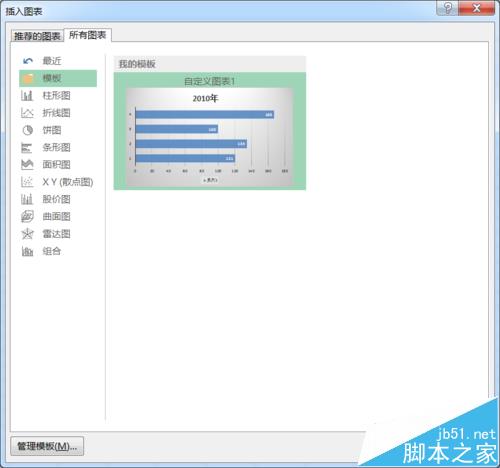Select the Templates (模板) folder icon

click(x=28, y=78)
